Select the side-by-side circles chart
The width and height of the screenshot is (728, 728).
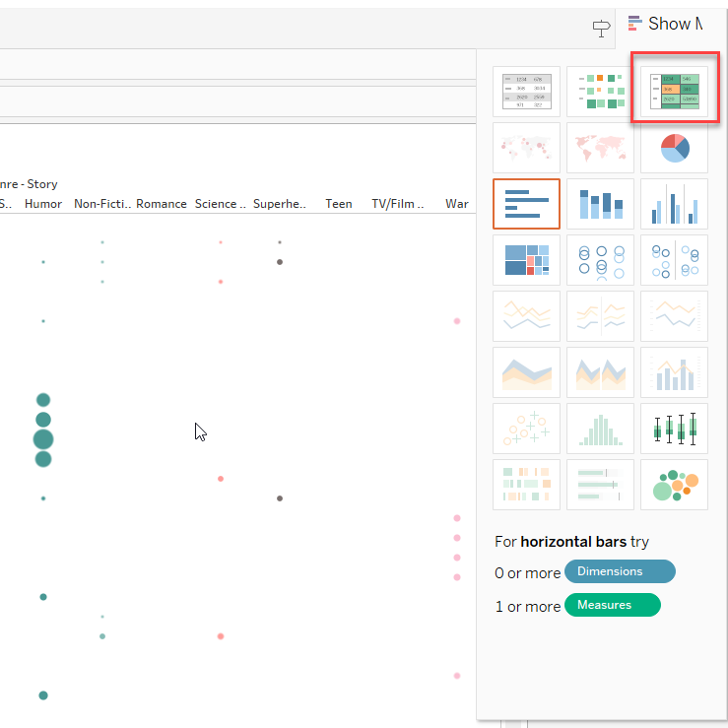tap(674, 260)
